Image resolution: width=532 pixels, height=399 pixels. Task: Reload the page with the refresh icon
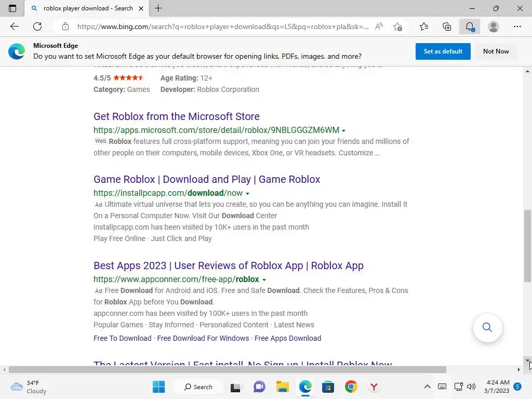37,26
